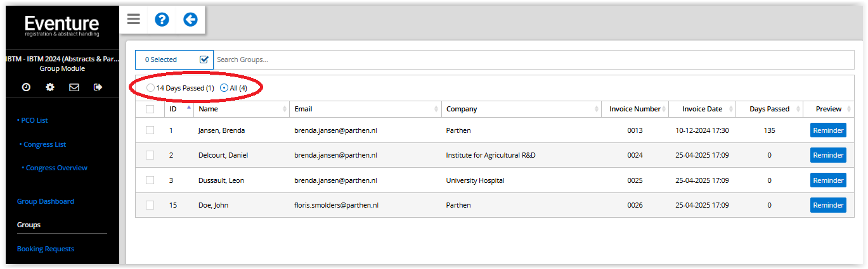The width and height of the screenshot is (868, 269).
Task: Sort by Invoice Date column
Action: tap(702, 109)
